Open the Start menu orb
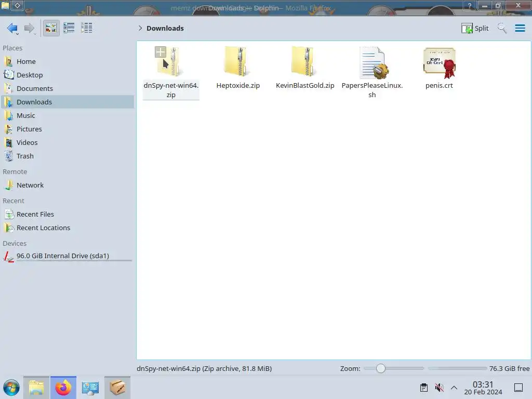 pos(11,388)
